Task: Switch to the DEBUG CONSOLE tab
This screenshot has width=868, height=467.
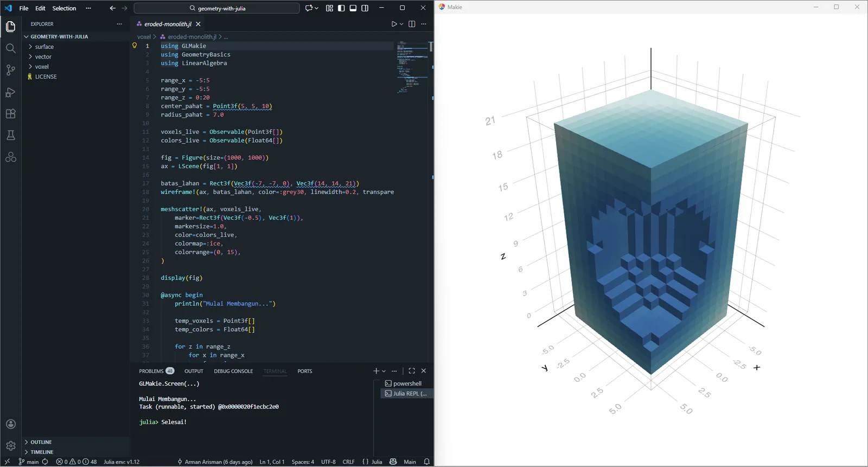Action: (x=233, y=371)
